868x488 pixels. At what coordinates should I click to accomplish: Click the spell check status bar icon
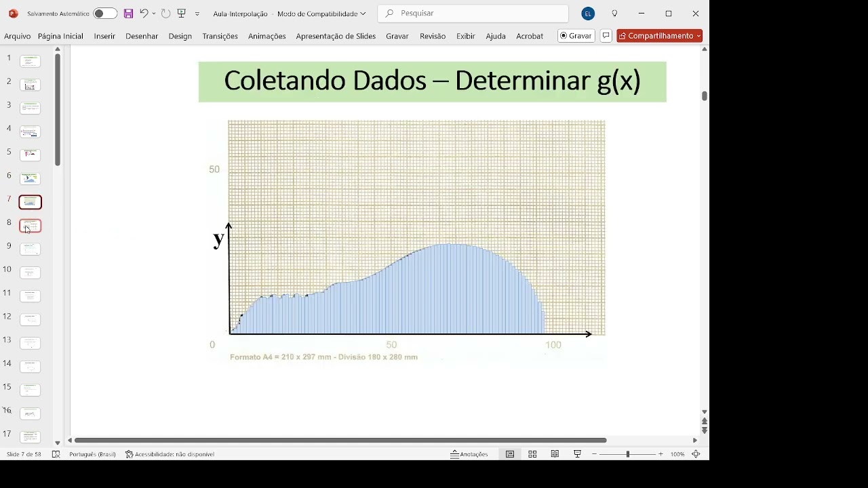click(56, 454)
